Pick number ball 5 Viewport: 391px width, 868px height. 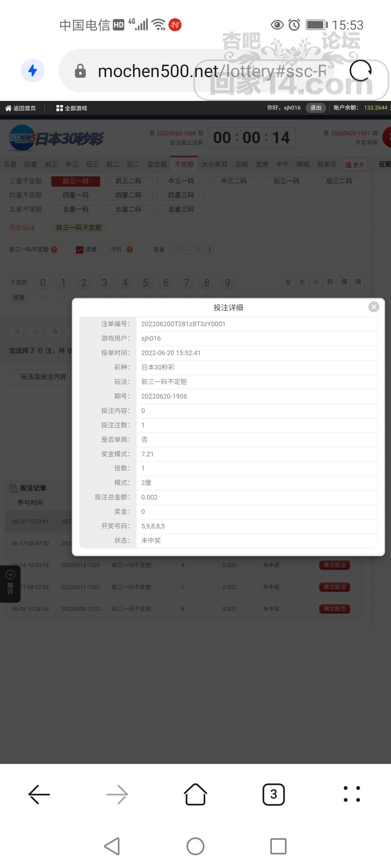tap(146, 282)
